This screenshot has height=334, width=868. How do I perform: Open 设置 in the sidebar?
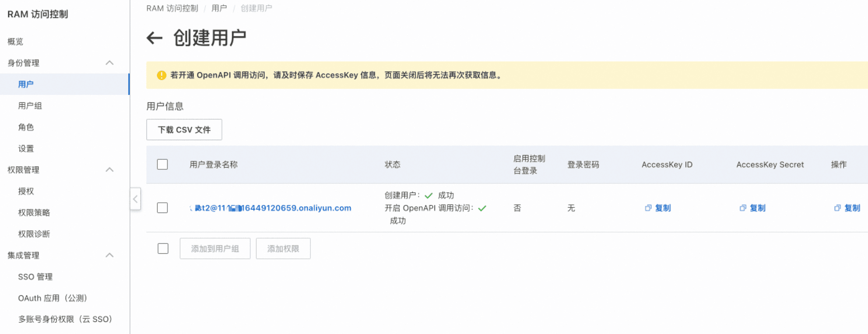(x=26, y=149)
